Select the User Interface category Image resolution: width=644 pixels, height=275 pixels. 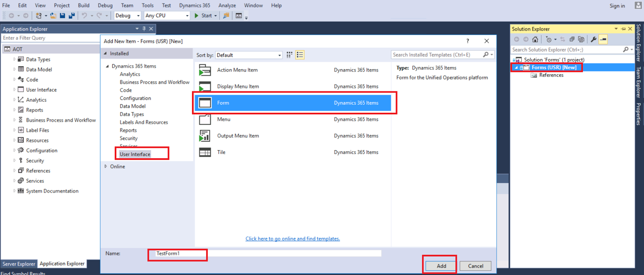(x=135, y=154)
